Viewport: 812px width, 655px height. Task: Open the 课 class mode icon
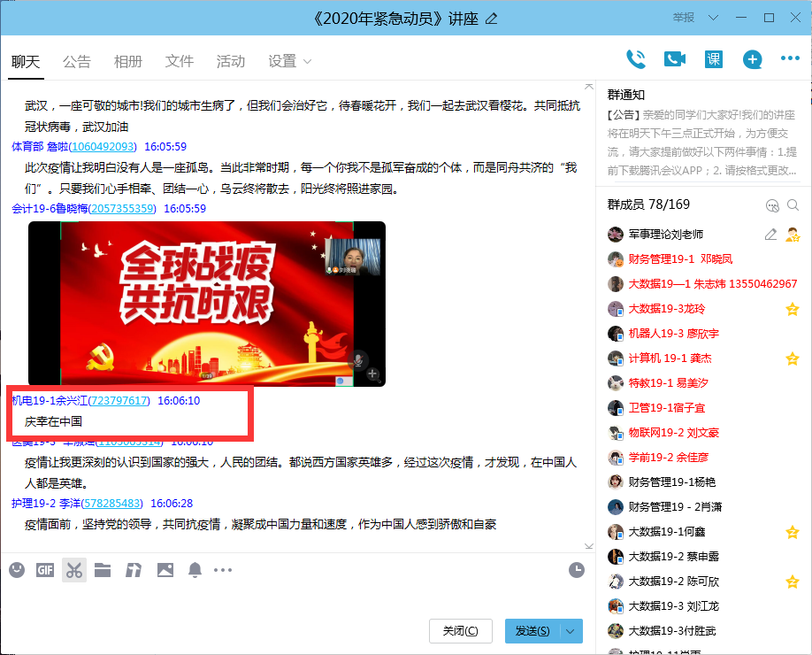click(x=714, y=59)
